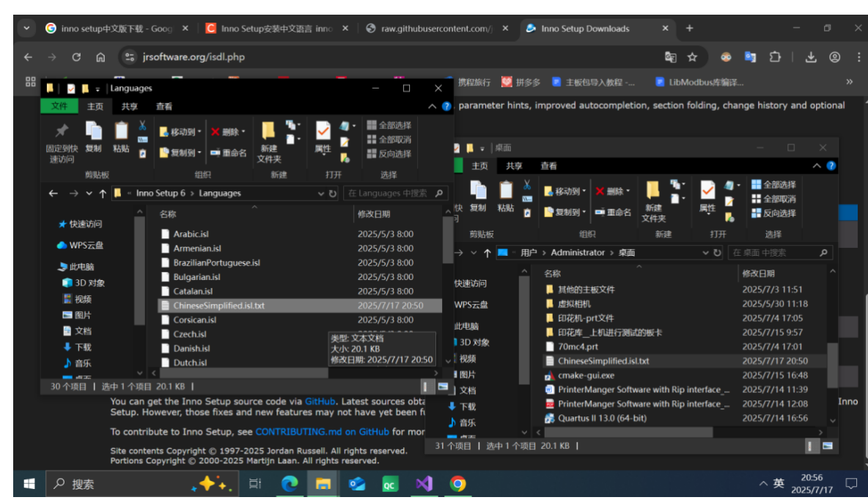Viewport: 868px width, 500px height.
Task: Open 主板包导入教程 bookmark
Action: tap(594, 82)
